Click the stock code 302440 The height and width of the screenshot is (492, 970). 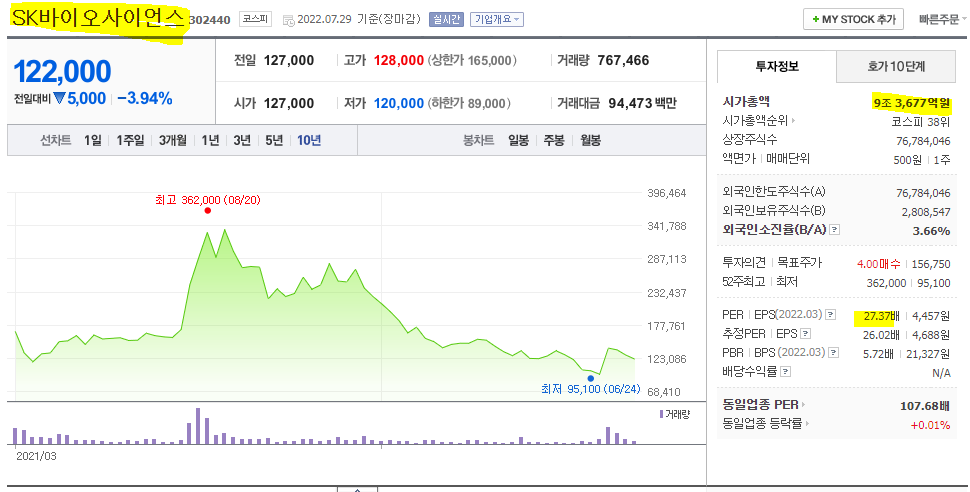210,20
